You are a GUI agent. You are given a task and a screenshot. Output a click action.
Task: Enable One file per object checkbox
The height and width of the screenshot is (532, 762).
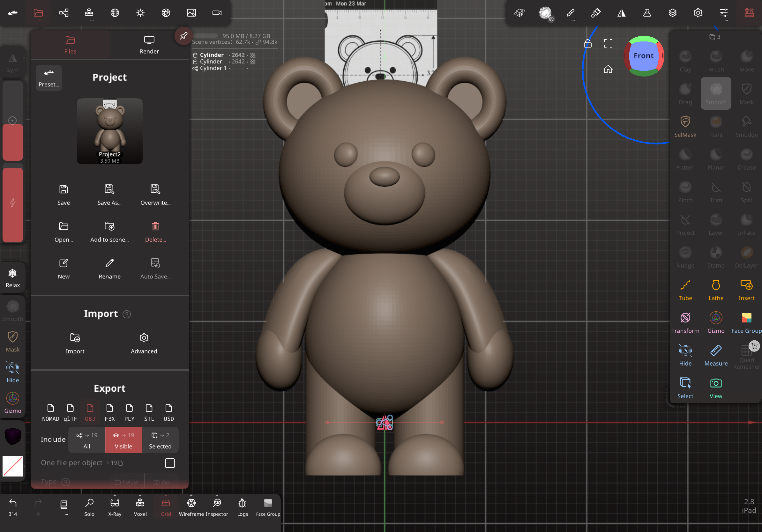[x=169, y=463]
